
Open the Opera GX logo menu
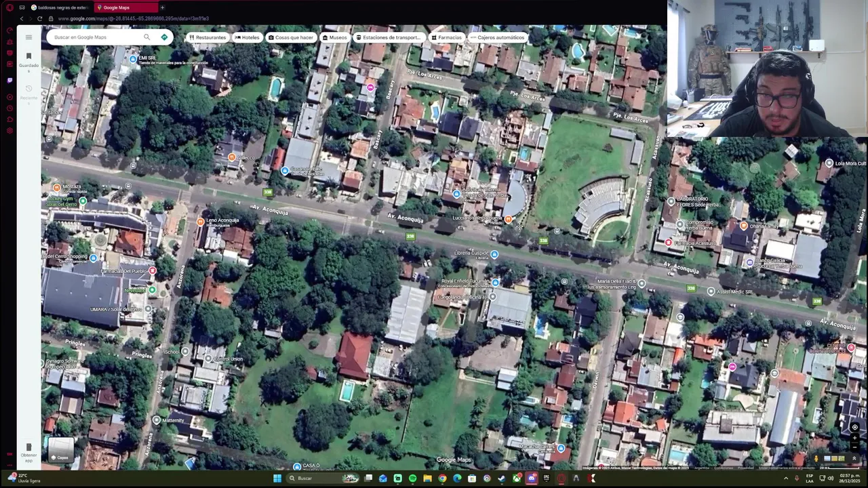[9, 7]
